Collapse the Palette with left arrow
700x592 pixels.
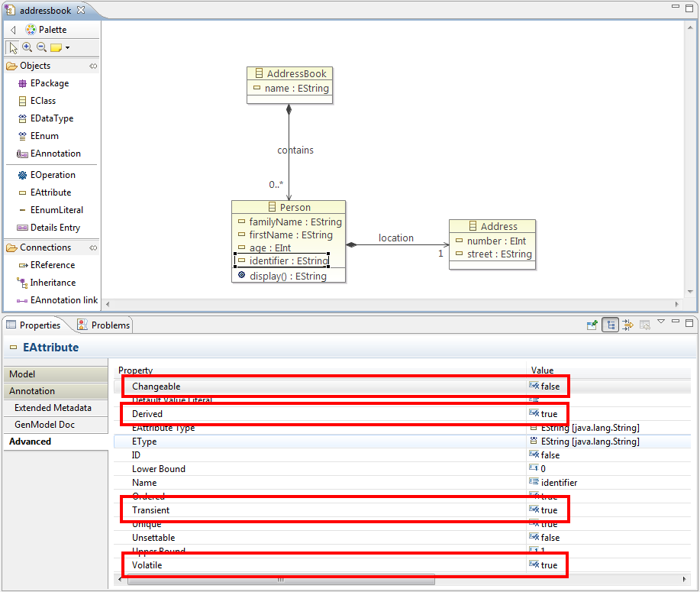click(x=13, y=30)
